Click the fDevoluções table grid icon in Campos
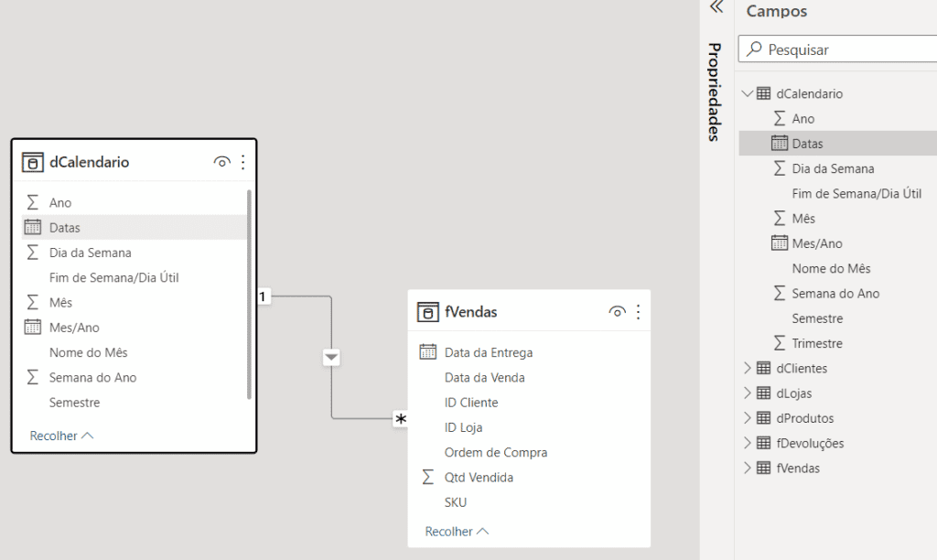This screenshot has width=937, height=560. tap(764, 443)
